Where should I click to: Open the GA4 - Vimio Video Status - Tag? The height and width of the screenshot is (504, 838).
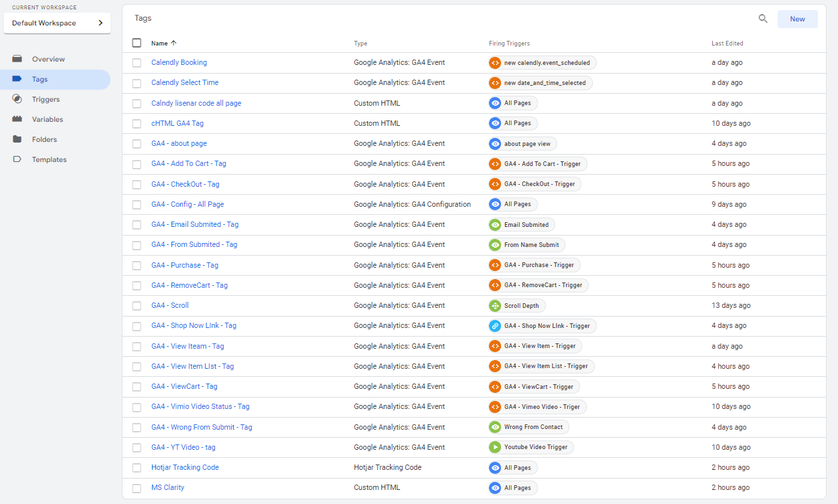(x=200, y=406)
